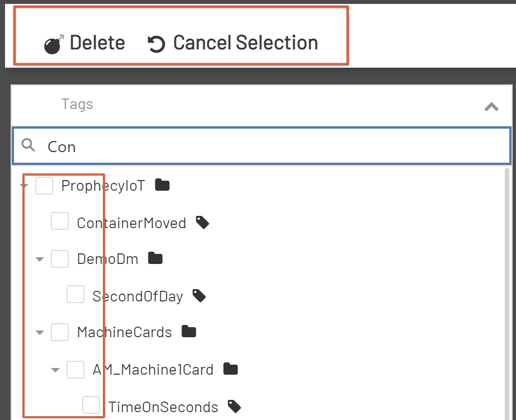The height and width of the screenshot is (420, 516).
Task: Check the ProphecyIoT checkbox
Action: click(44, 185)
